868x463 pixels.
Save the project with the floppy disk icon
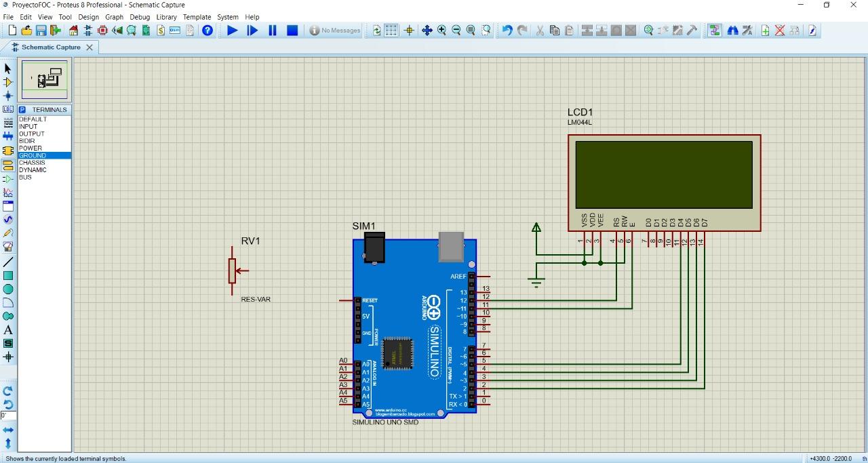pyautogui.click(x=41, y=31)
